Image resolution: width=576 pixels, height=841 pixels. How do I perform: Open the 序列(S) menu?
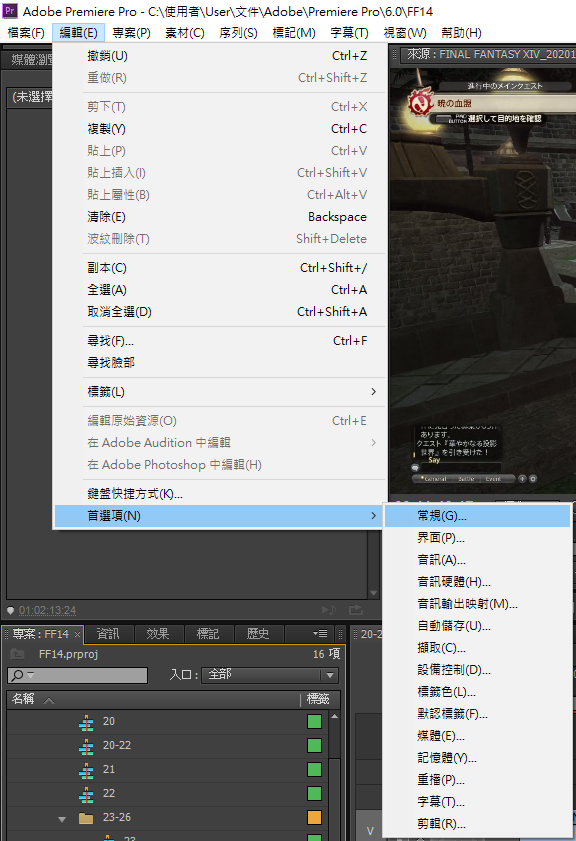tap(238, 33)
